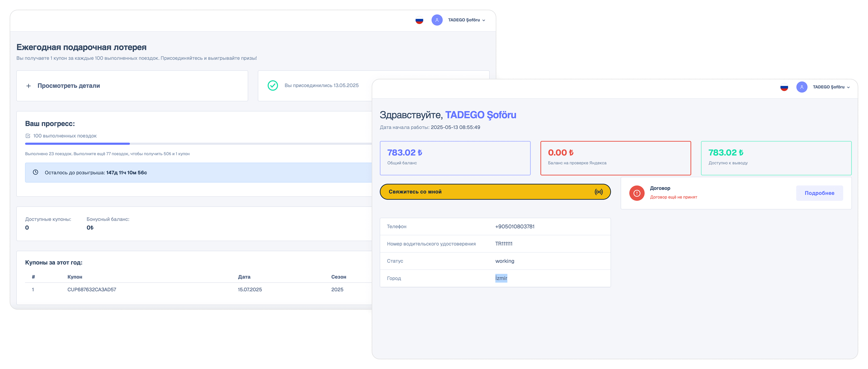Screen dimensions: 868x369
Task: Click the blue ride progress bar
Action: pyautogui.click(x=78, y=144)
